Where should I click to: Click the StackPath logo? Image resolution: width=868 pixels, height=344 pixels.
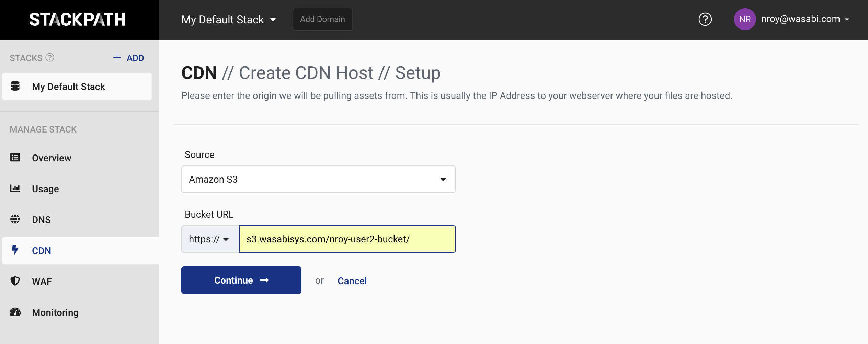(x=77, y=20)
